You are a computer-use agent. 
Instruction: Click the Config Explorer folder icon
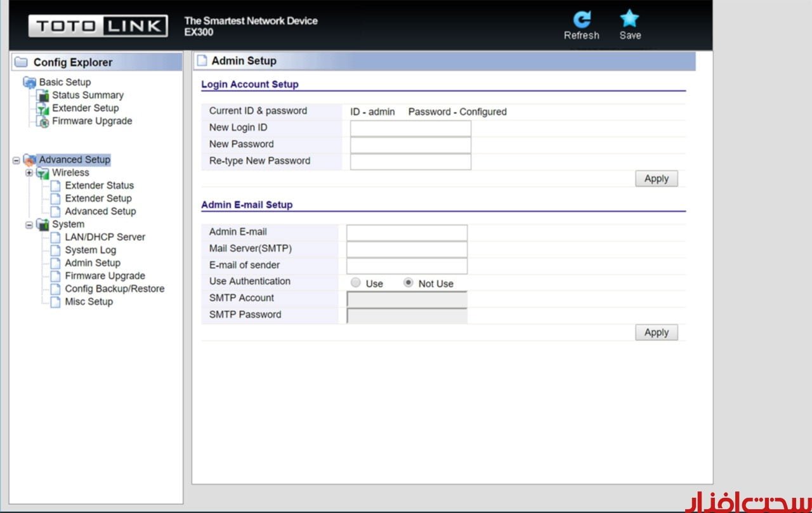[x=22, y=62]
